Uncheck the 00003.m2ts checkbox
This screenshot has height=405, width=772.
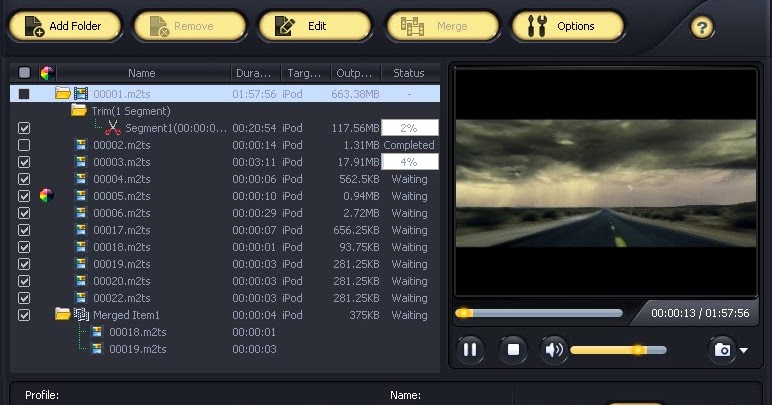tap(24, 162)
